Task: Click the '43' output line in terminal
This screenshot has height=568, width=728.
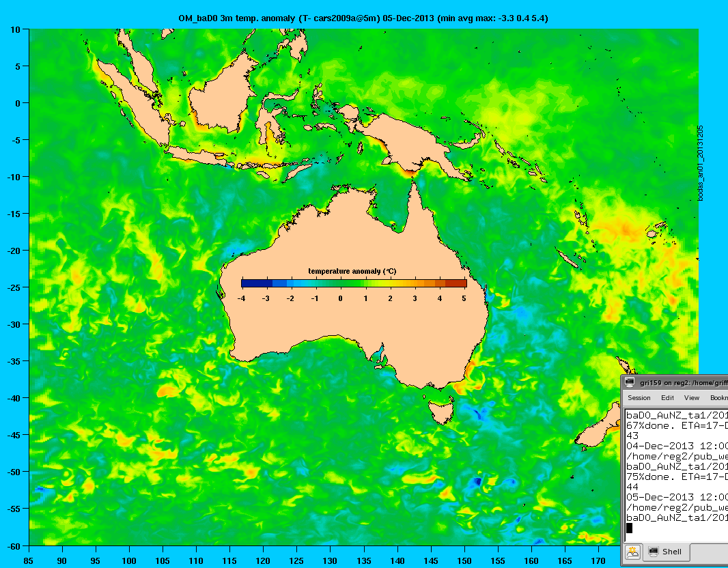Action: (x=632, y=436)
